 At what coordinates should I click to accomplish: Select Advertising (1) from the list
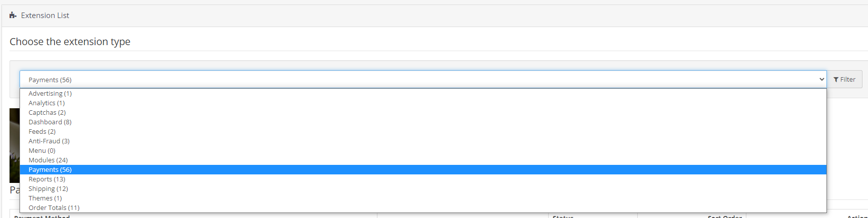50,94
